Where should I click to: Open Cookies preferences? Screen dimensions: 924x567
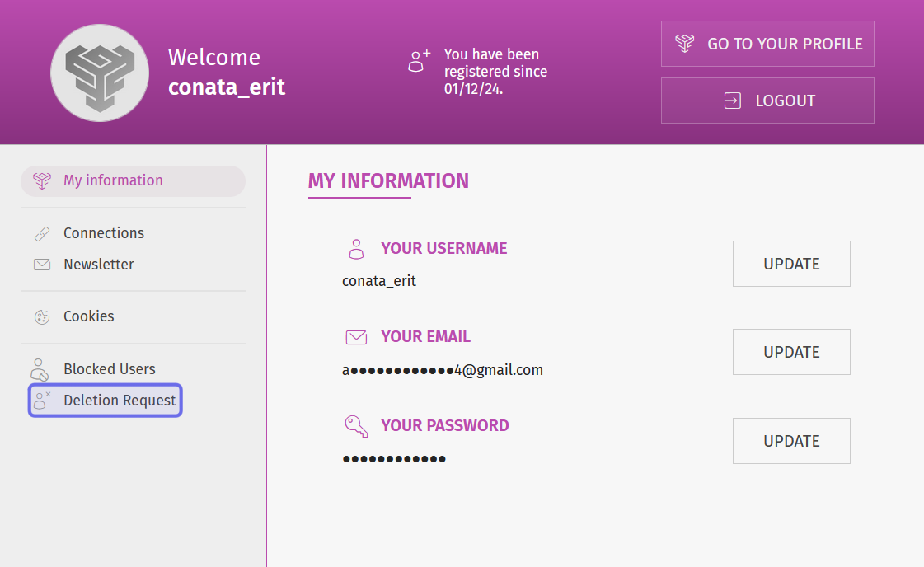(x=89, y=316)
